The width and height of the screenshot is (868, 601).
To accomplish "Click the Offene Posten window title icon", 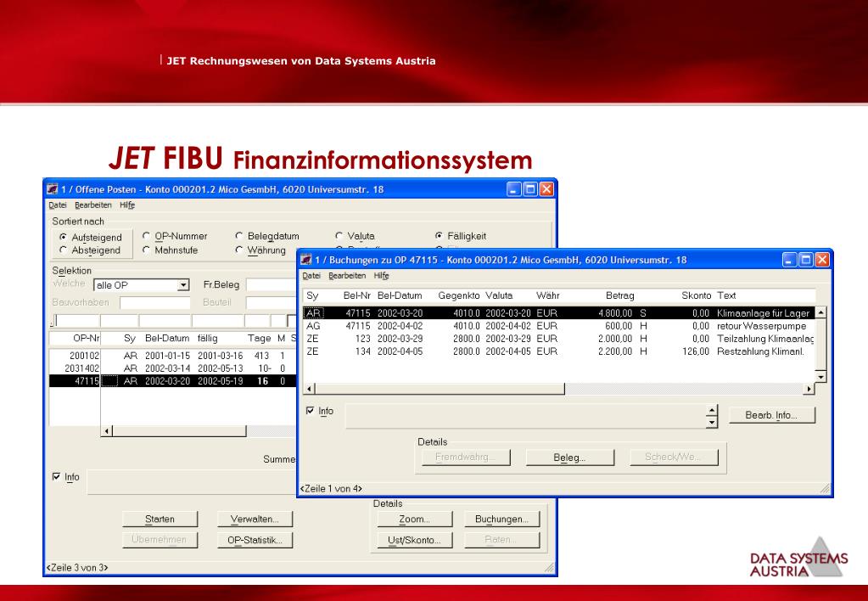I will [52, 189].
